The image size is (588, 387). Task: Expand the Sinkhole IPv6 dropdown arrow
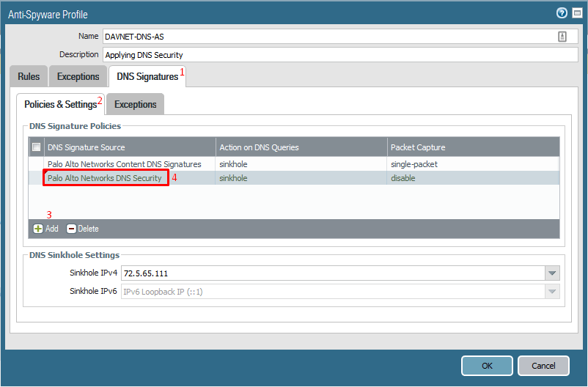tap(552, 292)
